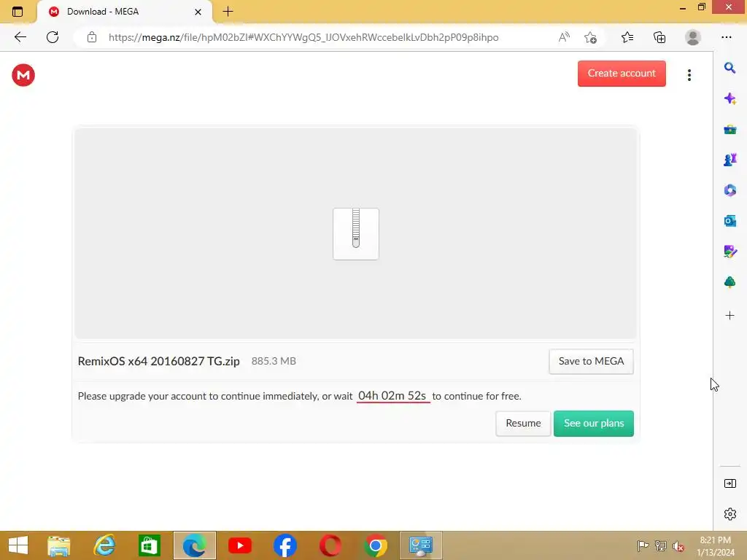The width and height of the screenshot is (747, 560).
Task: Open File Explorer from taskbar
Action: click(59, 545)
